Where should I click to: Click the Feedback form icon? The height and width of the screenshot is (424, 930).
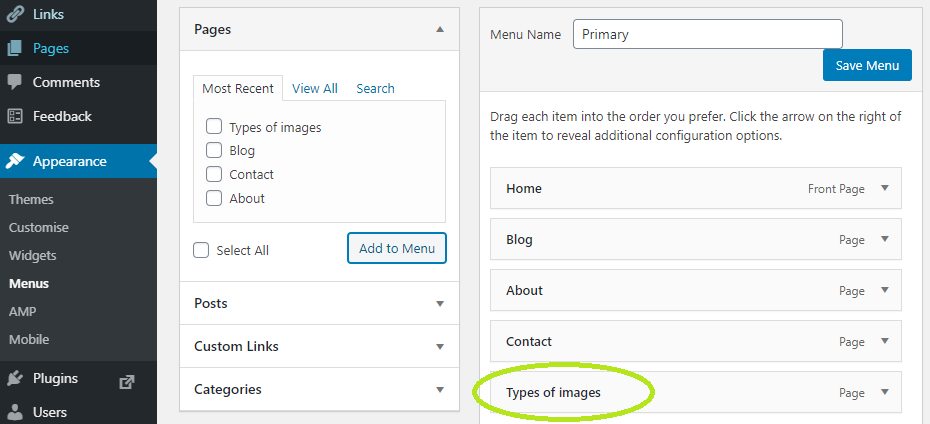pyautogui.click(x=14, y=116)
